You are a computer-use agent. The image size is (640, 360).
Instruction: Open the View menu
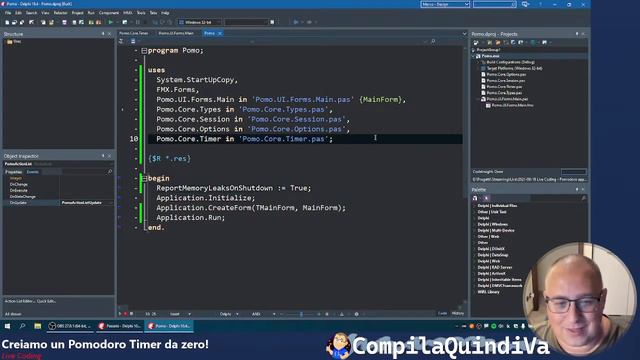45,13
